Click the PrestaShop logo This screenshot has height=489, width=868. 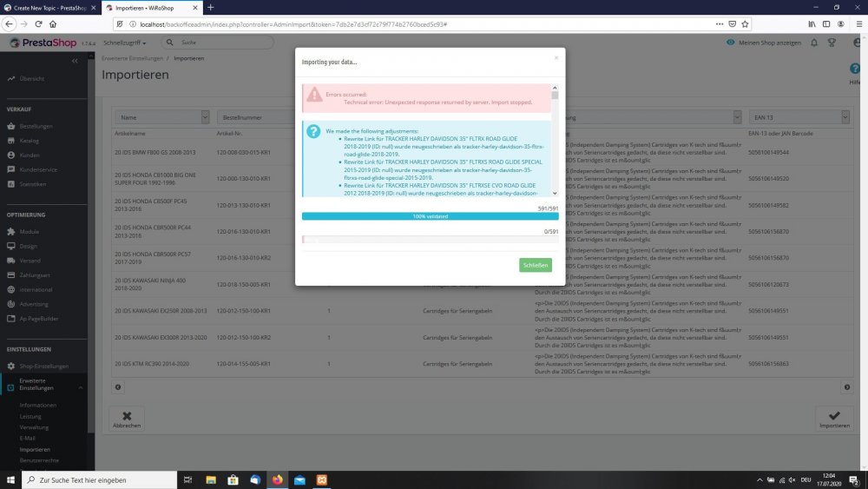click(x=43, y=43)
